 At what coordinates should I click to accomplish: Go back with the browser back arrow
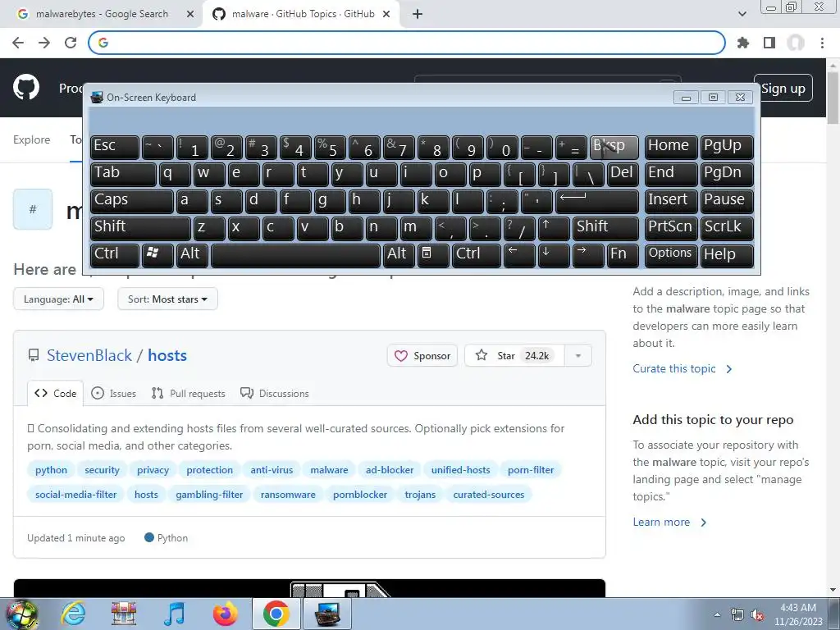tap(18, 43)
